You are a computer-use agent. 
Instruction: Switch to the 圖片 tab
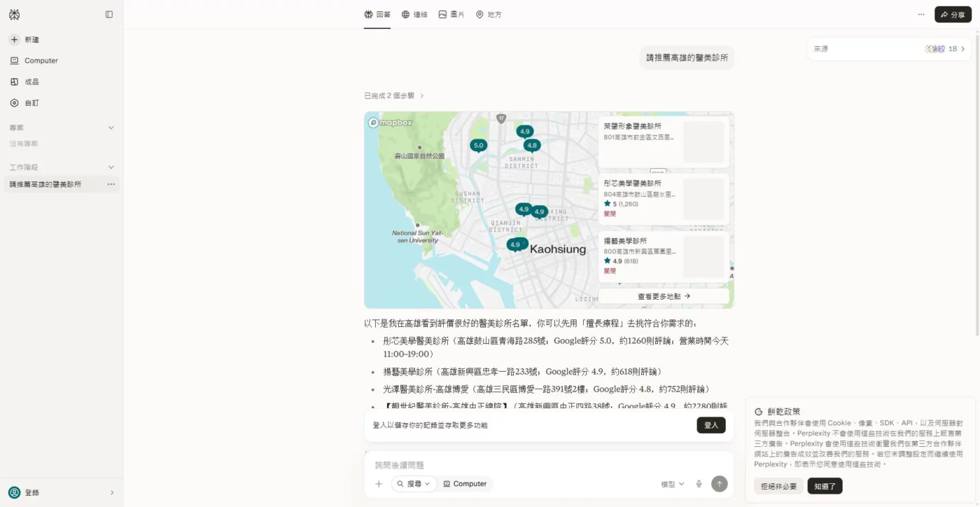(451, 14)
